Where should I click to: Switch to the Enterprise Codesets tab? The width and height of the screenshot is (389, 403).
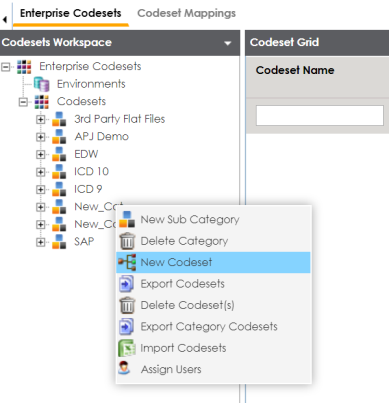click(71, 13)
